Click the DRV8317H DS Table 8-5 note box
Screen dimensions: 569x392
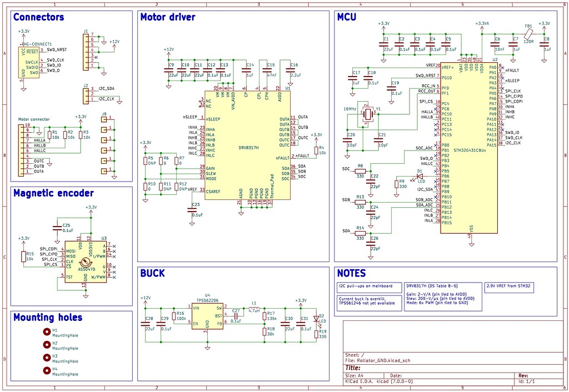pyautogui.click(x=443, y=297)
